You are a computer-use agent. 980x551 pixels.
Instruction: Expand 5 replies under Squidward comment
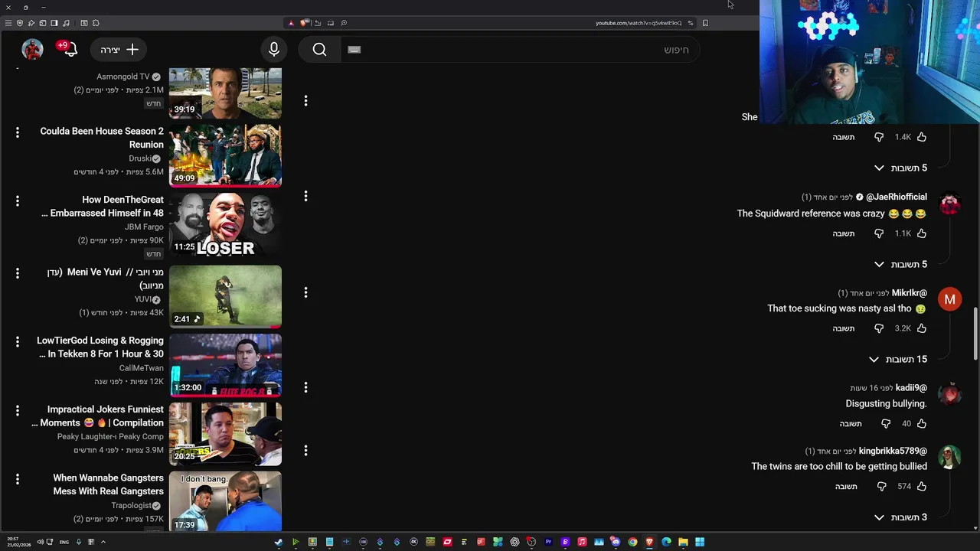tap(900, 264)
